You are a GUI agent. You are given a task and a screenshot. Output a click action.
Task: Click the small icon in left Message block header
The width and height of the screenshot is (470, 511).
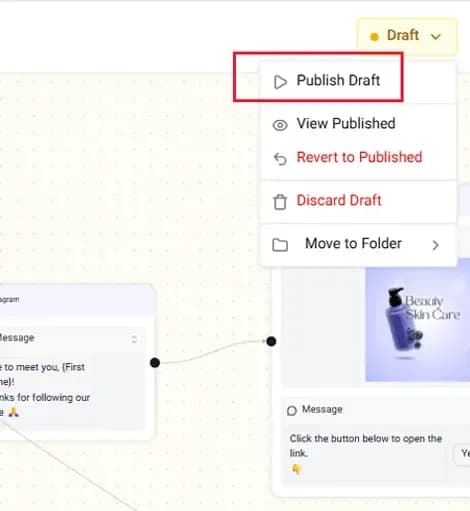tap(134, 339)
